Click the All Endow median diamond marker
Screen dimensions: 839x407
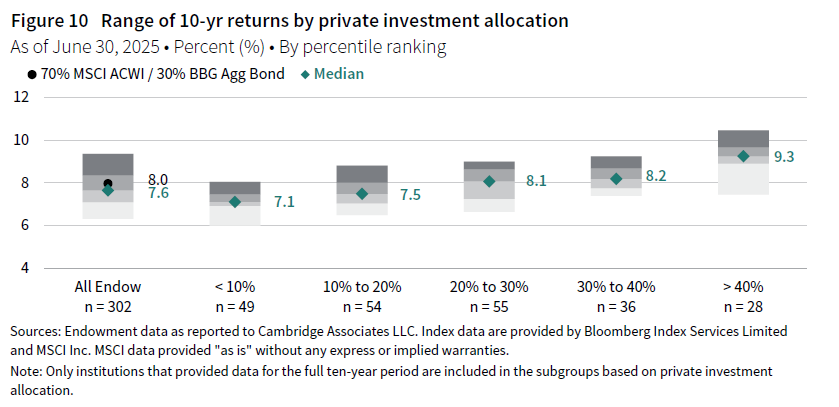coord(108,190)
